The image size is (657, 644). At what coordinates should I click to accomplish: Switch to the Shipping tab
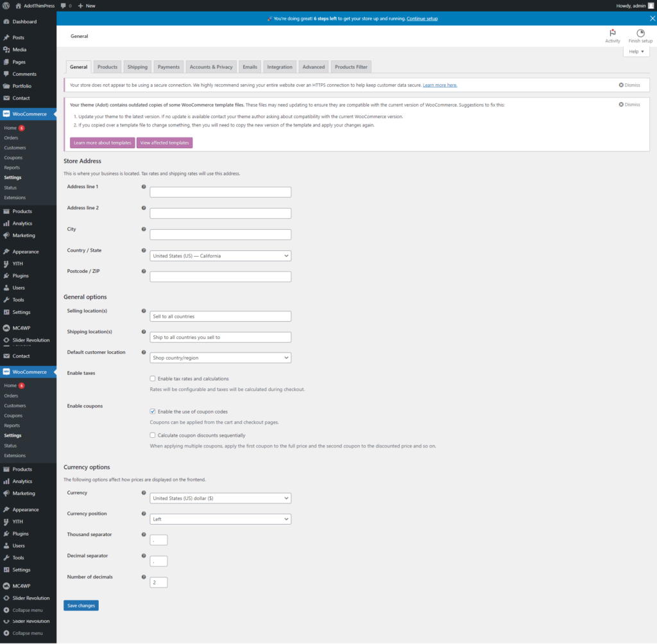pos(137,66)
